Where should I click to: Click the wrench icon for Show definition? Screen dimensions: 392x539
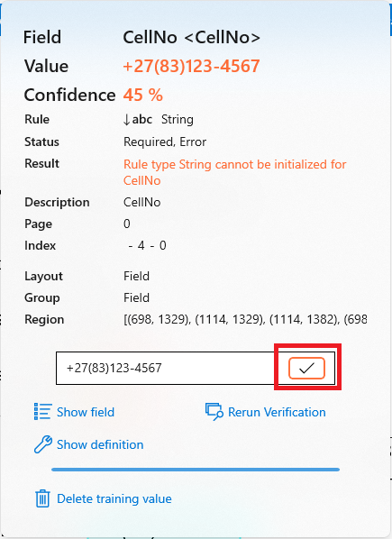point(43,444)
